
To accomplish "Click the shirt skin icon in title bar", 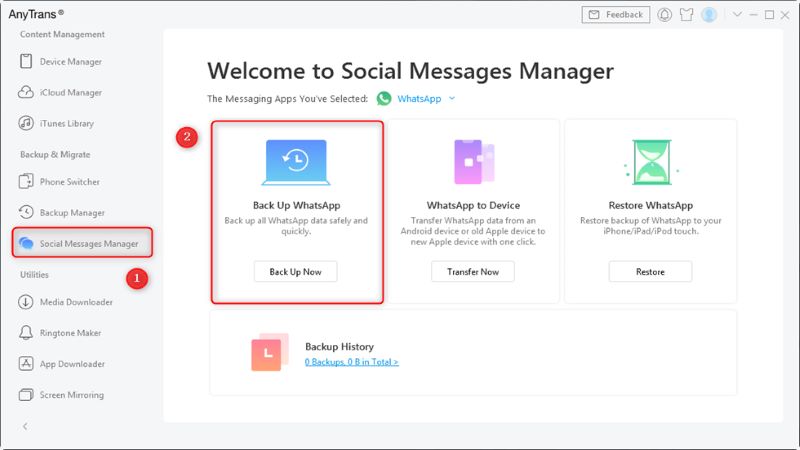I will coord(687,15).
